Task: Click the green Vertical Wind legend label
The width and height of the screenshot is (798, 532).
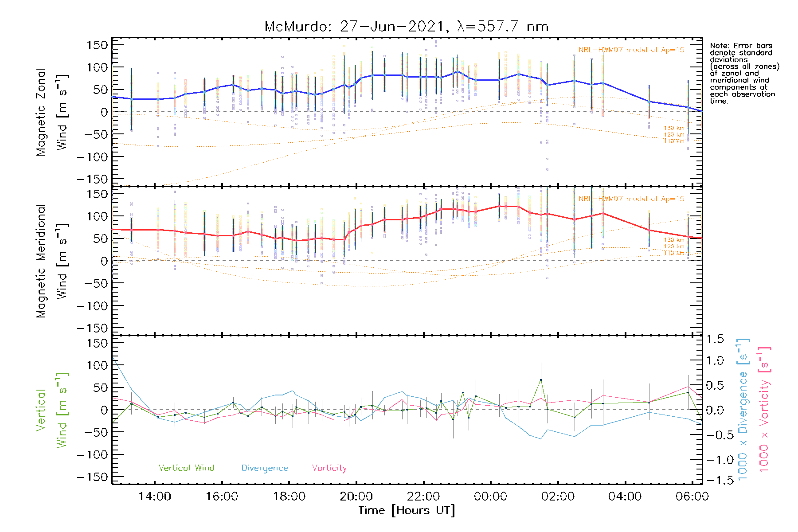Action: (186, 468)
